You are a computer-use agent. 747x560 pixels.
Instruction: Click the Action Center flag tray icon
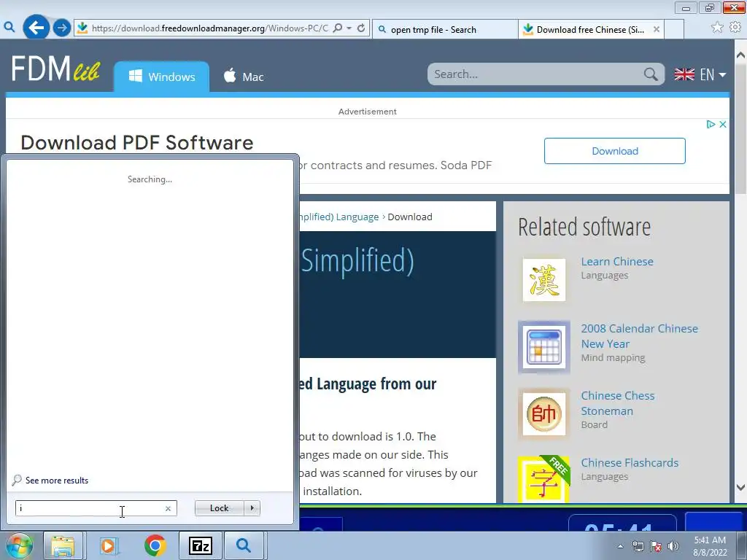[x=656, y=547]
